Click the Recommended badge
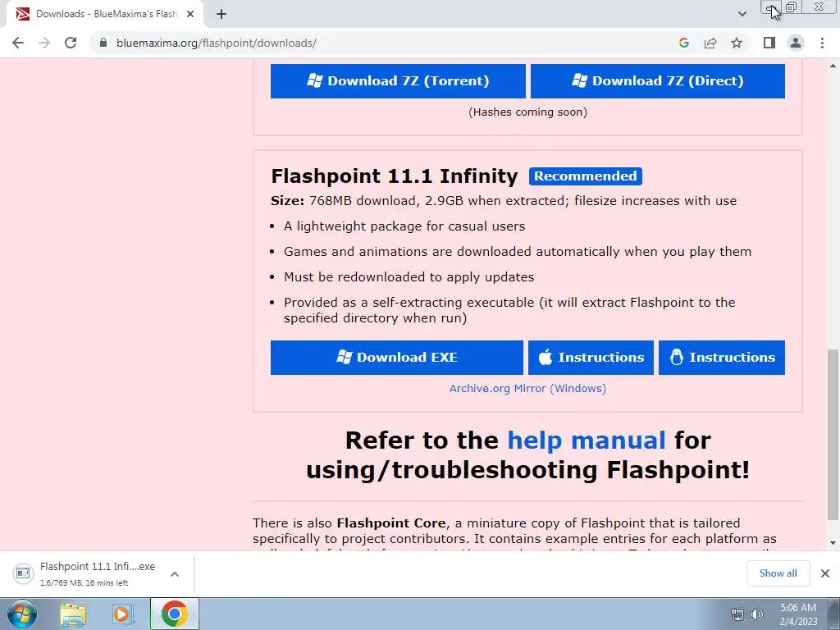This screenshot has height=630, width=840. 586,176
